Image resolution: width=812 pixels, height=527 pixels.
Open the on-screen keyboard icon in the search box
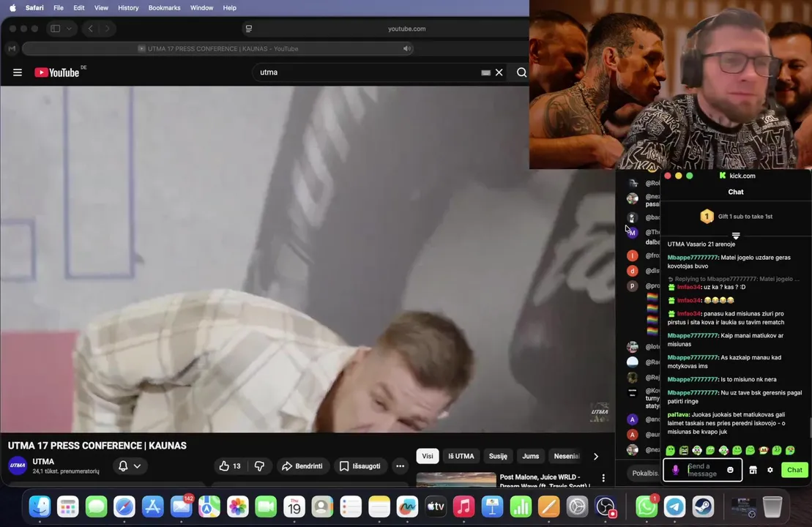pyautogui.click(x=485, y=72)
